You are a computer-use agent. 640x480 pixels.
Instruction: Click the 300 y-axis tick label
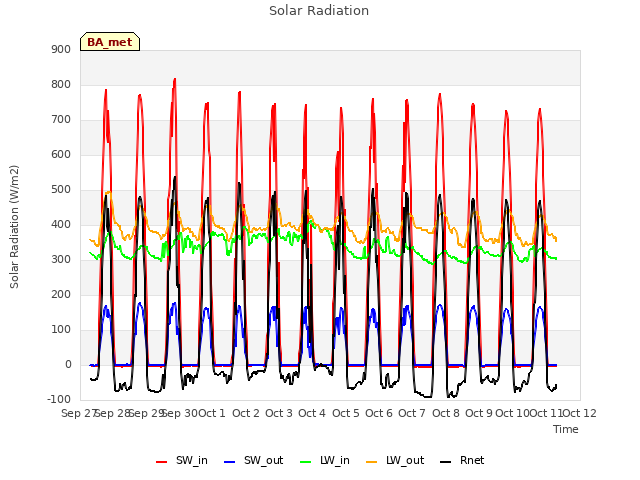click(x=61, y=260)
